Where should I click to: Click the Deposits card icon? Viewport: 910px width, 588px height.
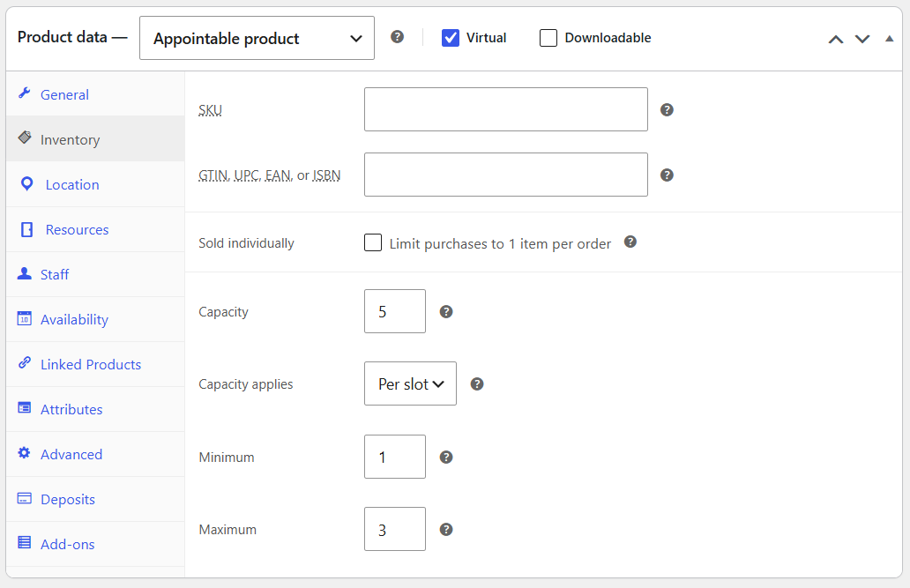point(25,498)
